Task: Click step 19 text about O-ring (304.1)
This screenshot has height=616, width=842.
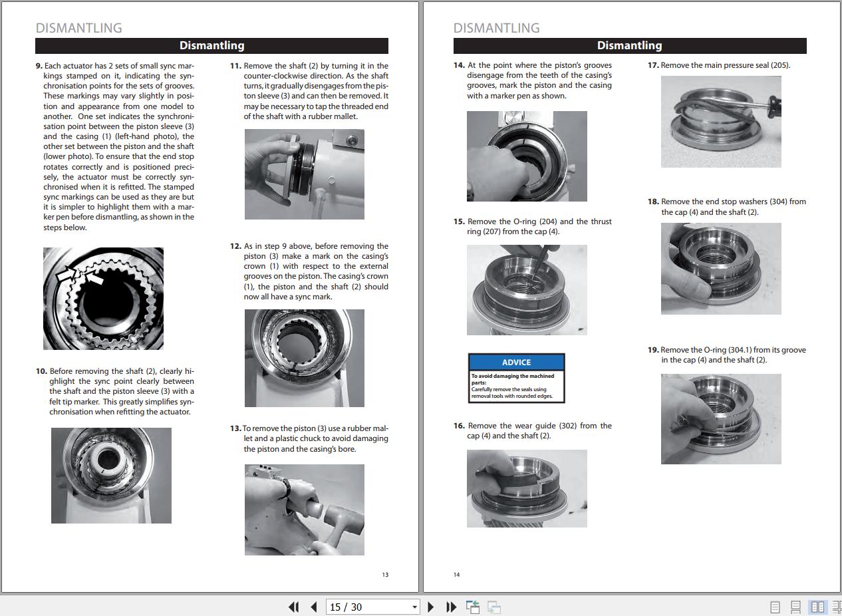Action: tap(727, 355)
